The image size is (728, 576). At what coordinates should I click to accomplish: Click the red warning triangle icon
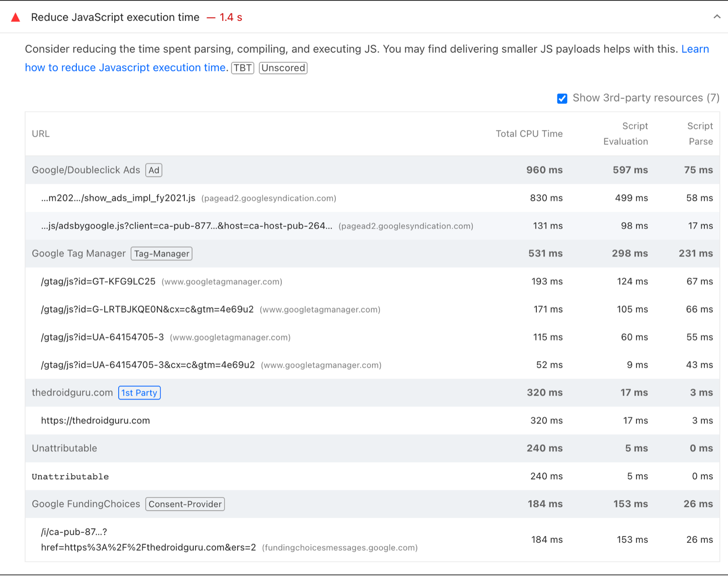[x=15, y=17]
